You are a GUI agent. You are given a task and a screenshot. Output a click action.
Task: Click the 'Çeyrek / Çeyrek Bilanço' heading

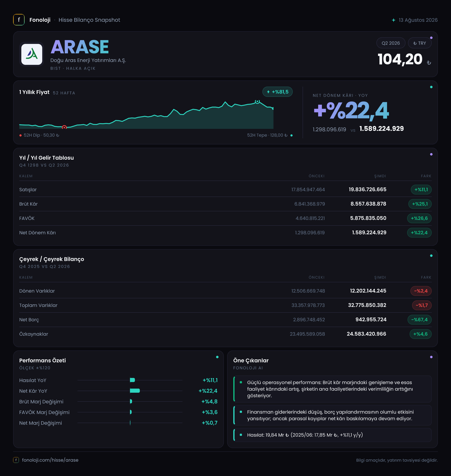[52, 259]
